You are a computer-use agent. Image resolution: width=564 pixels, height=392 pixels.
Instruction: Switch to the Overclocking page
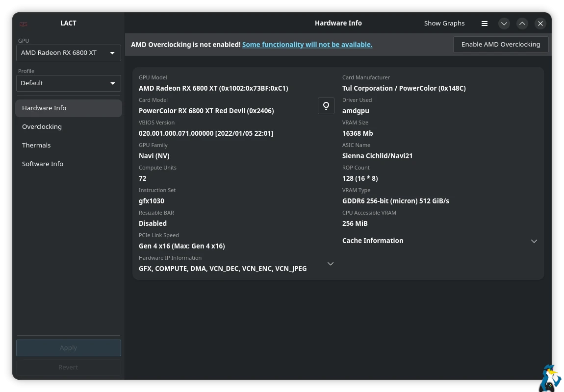tap(42, 126)
